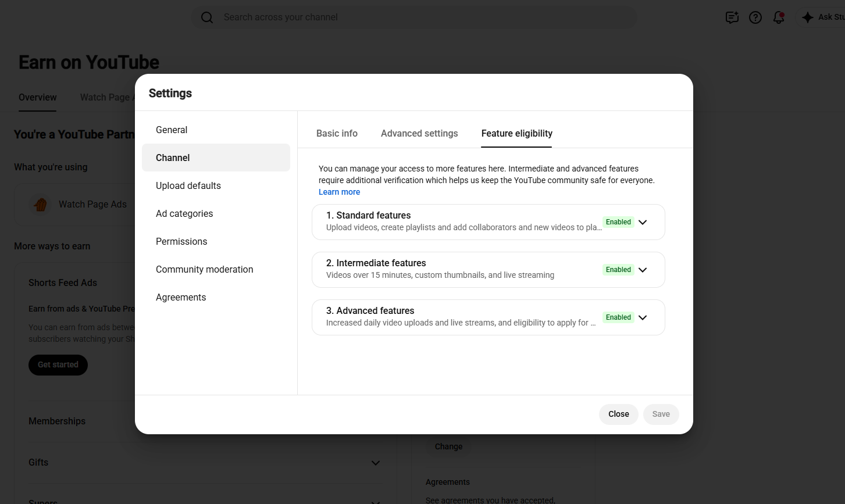
Task: Click 'What you're using' heading
Action: pos(51,167)
